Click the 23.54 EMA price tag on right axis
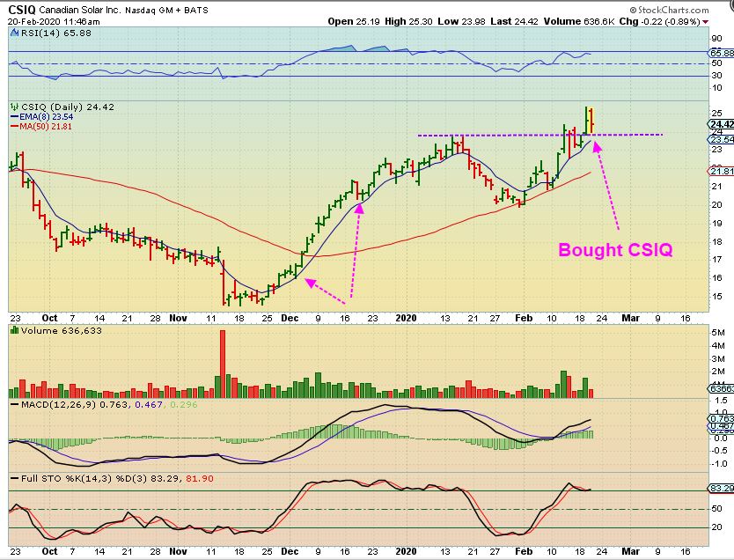This screenshot has height=560, width=734. pyautogui.click(x=722, y=139)
